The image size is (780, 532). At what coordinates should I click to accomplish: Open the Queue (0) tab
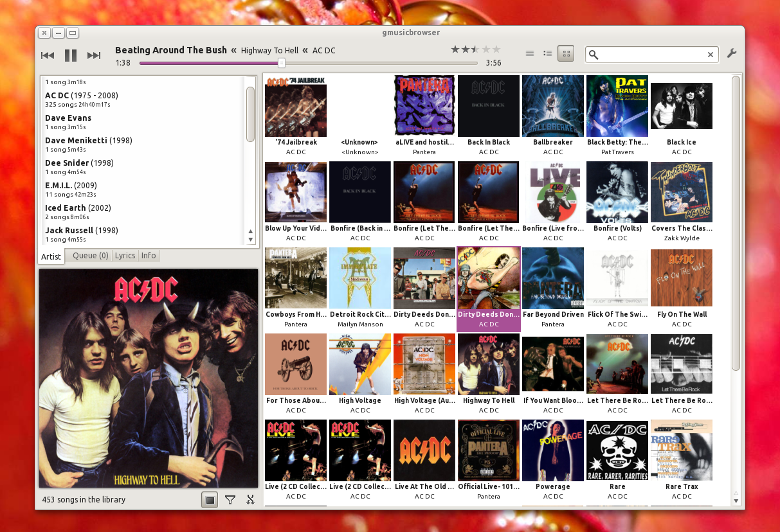click(x=90, y=256)
